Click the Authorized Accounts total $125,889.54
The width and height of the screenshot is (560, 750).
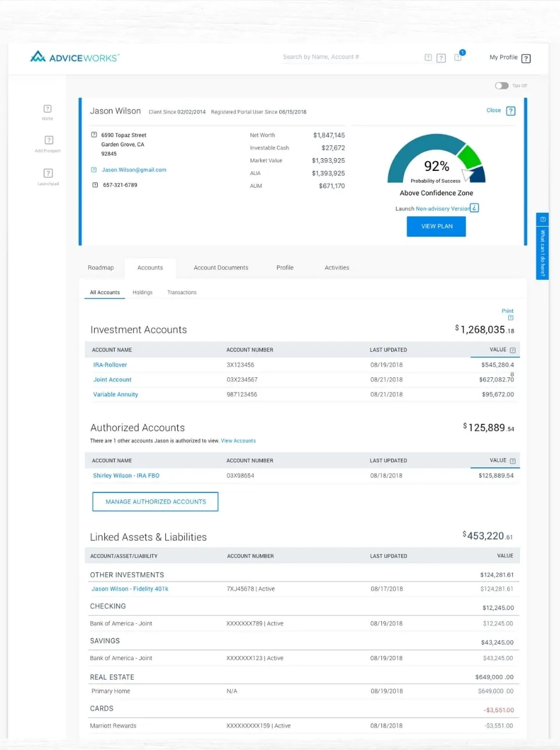(x=488, y=427)
